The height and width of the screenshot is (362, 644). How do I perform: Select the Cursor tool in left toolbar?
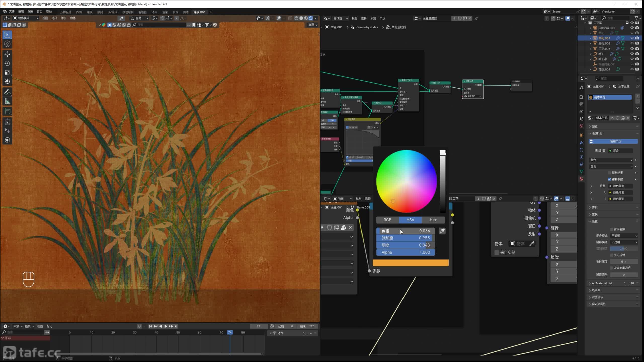tap(7, 44)
